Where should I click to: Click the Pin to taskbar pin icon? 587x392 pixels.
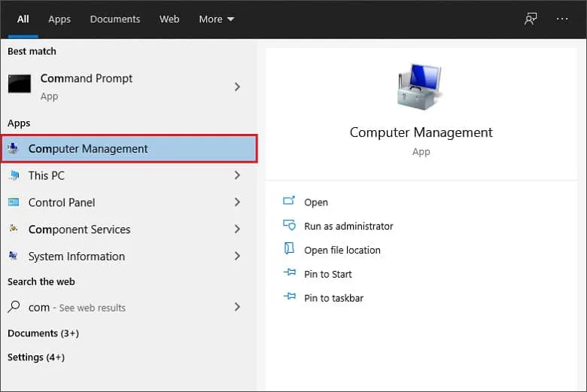pyautogui.click(x=290, y=296)
